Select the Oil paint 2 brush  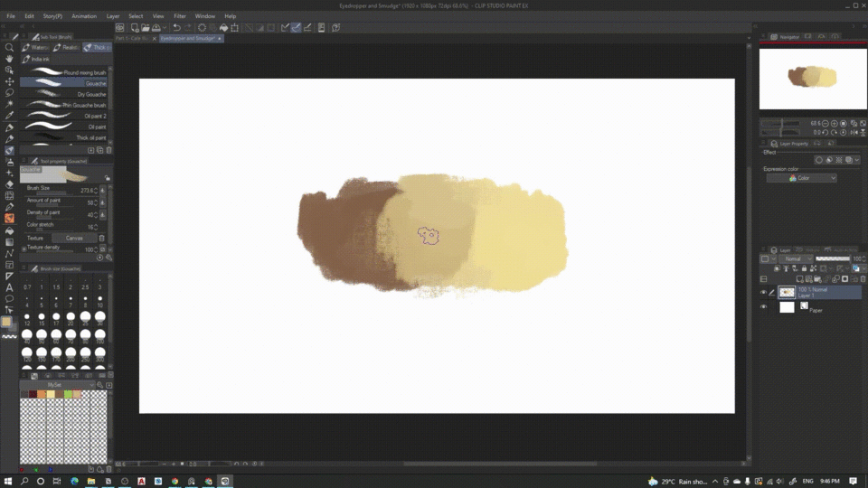[63, 116]
